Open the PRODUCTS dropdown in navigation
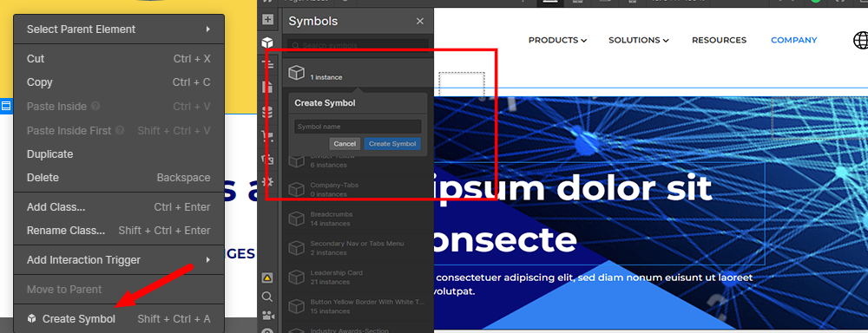 [557, 40]
